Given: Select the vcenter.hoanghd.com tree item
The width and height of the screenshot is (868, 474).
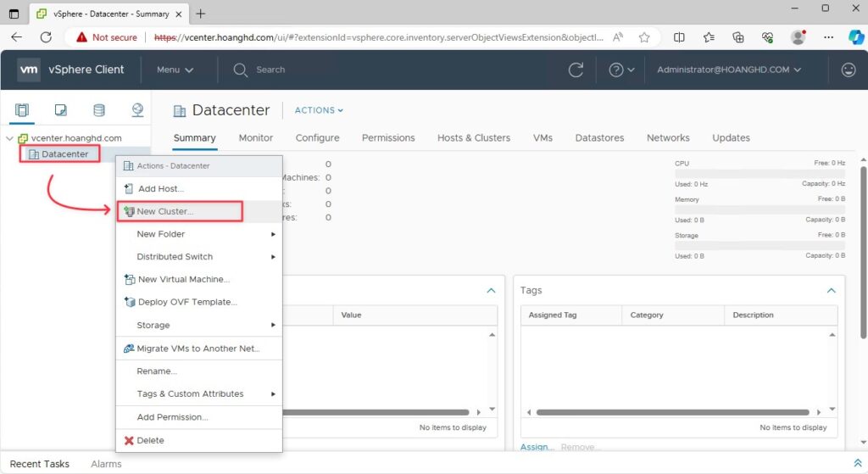Looking at the screenshot, I should pyautogui.click(x=76, y=138).
